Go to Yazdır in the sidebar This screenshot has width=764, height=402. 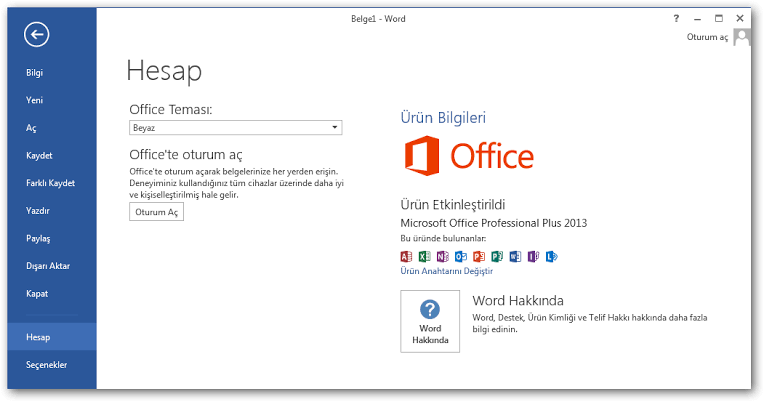pyautogui.click(x=38, y=211)
